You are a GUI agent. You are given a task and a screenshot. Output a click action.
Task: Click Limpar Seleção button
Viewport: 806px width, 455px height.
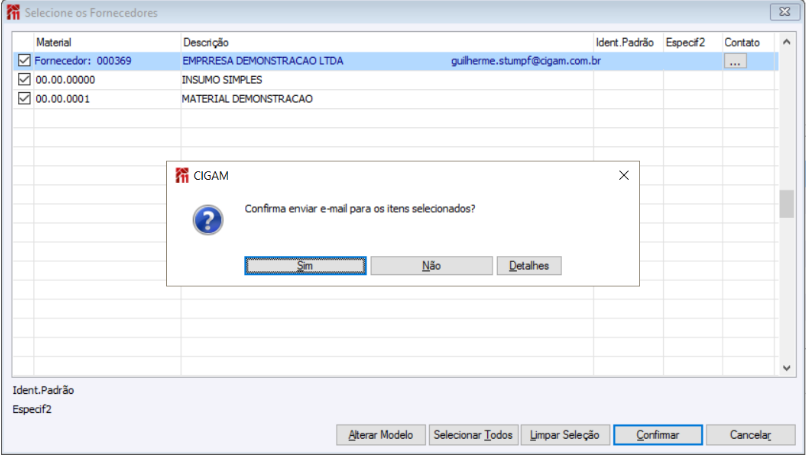[565, 435]
